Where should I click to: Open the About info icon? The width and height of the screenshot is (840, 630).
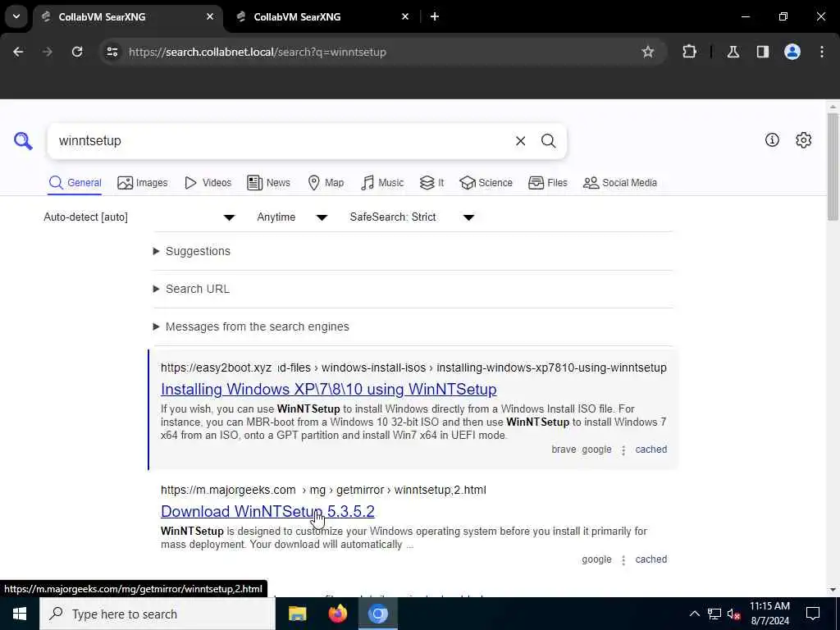tap(772, 139)
